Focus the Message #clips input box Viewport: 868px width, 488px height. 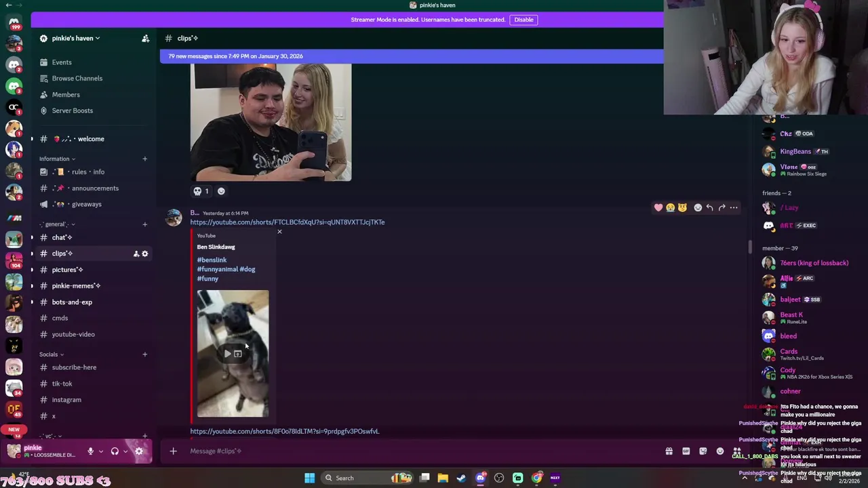pos(420,451)
